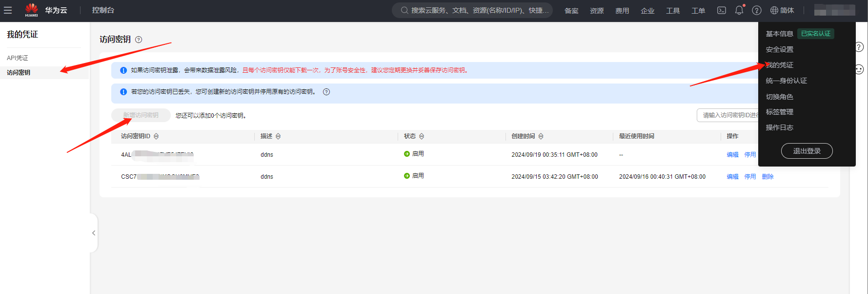Click the search magnifier icon
Viewport: 868px width, 294px height.
pos(404,10)
